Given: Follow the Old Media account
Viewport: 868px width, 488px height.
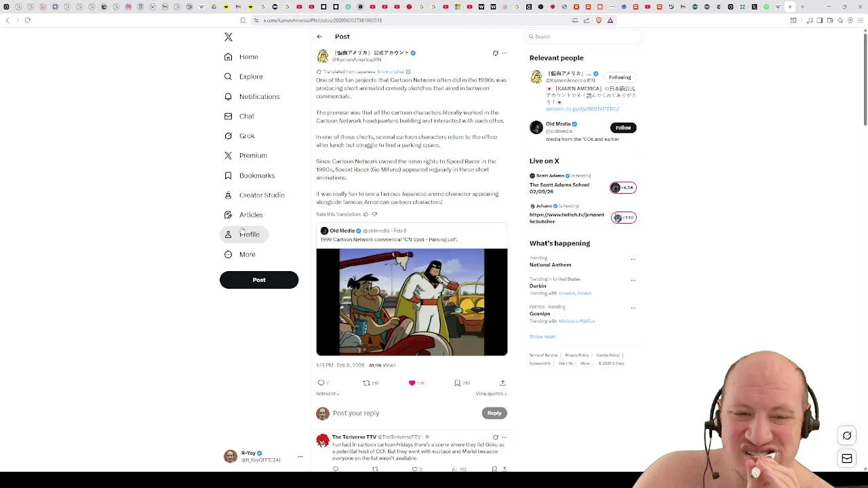Looking at the screenshot, I should [x=623, y=127].
